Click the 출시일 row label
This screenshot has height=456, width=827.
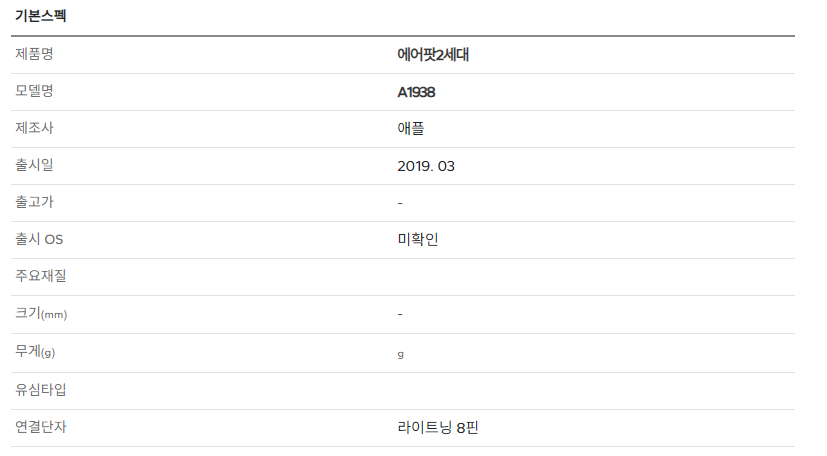(x=34, y=164)
